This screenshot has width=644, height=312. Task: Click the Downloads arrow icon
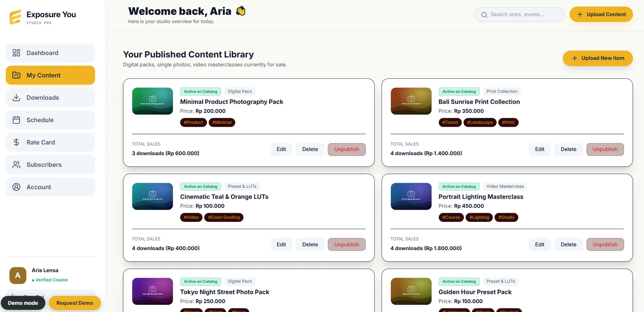17,98
